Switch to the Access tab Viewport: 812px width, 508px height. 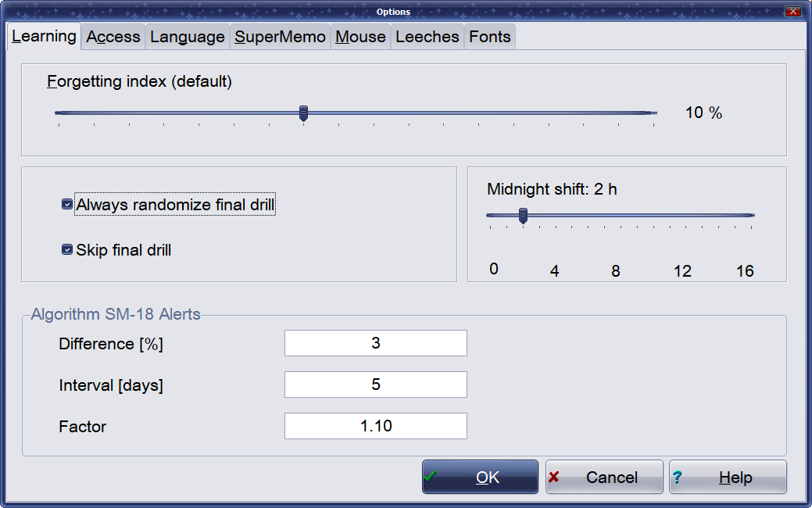pyautogui.click(x=113, y=37)
